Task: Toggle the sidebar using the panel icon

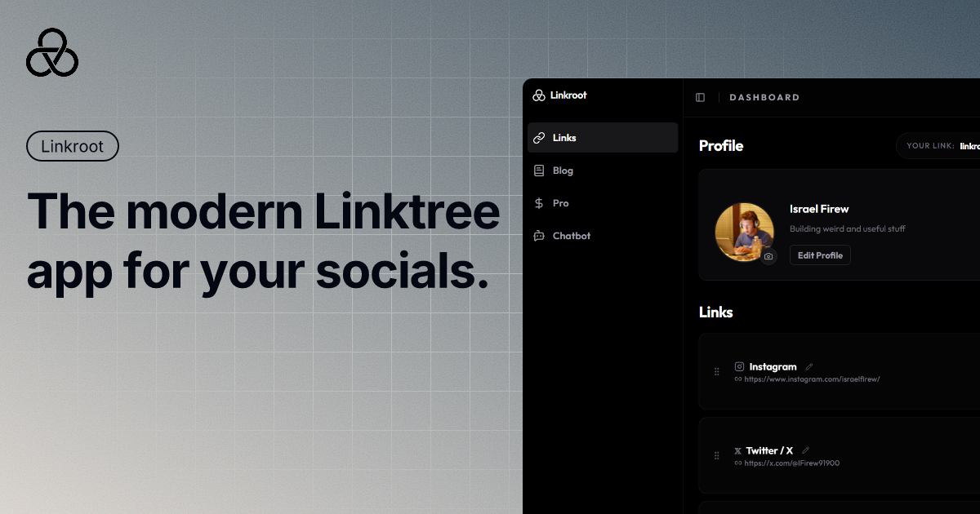Action: tap(700, 97)
